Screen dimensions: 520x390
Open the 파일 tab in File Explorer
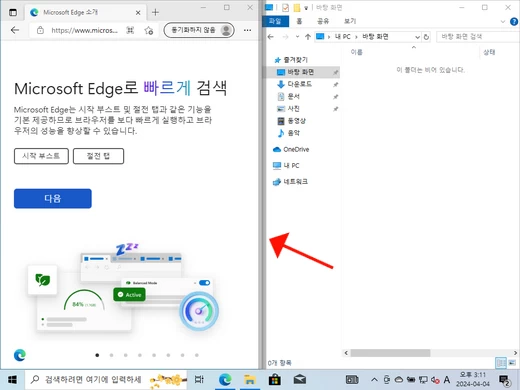[x=275, y=21]
